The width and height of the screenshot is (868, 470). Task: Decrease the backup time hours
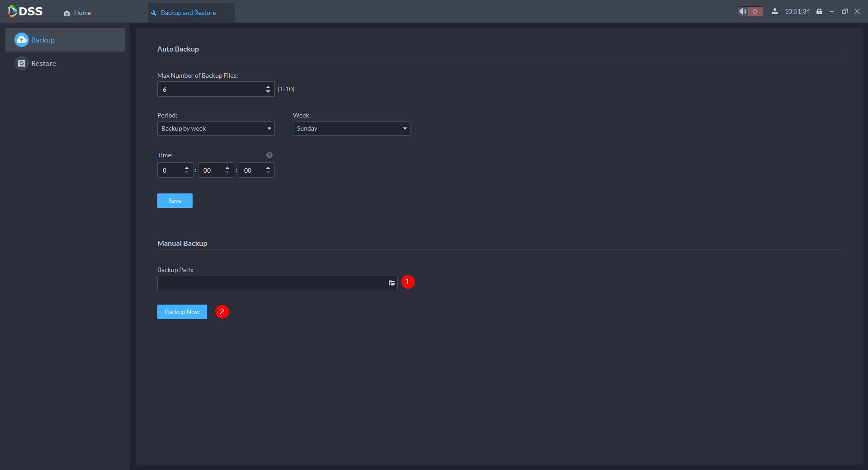[x=187, y=173]
